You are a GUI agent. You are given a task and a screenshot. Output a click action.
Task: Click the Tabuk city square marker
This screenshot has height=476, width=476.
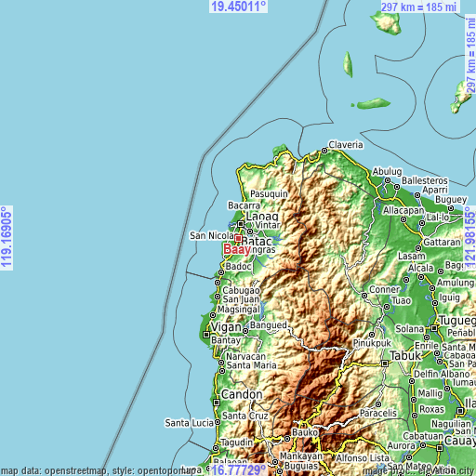(x=385, y=364)
